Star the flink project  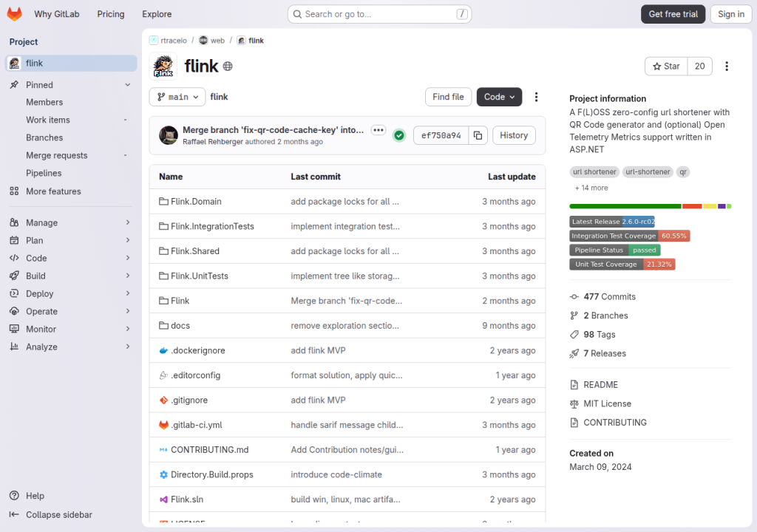click(x=666, y=66)
